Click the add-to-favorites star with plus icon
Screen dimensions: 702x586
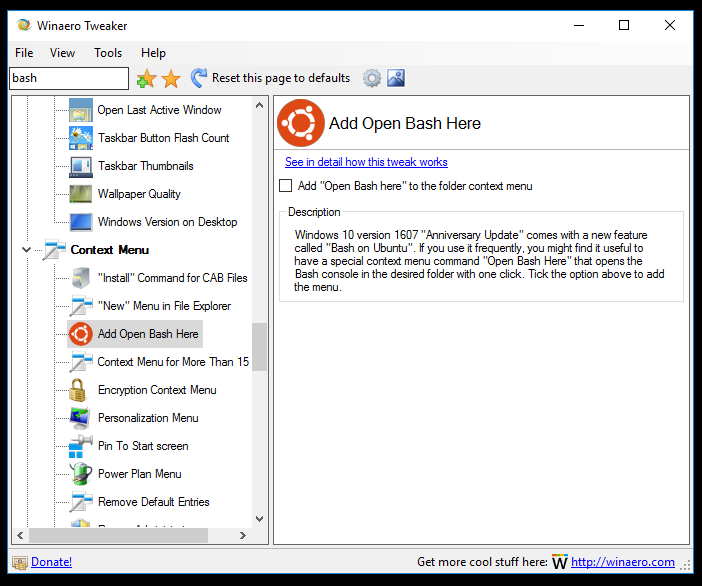click(146, 79)
